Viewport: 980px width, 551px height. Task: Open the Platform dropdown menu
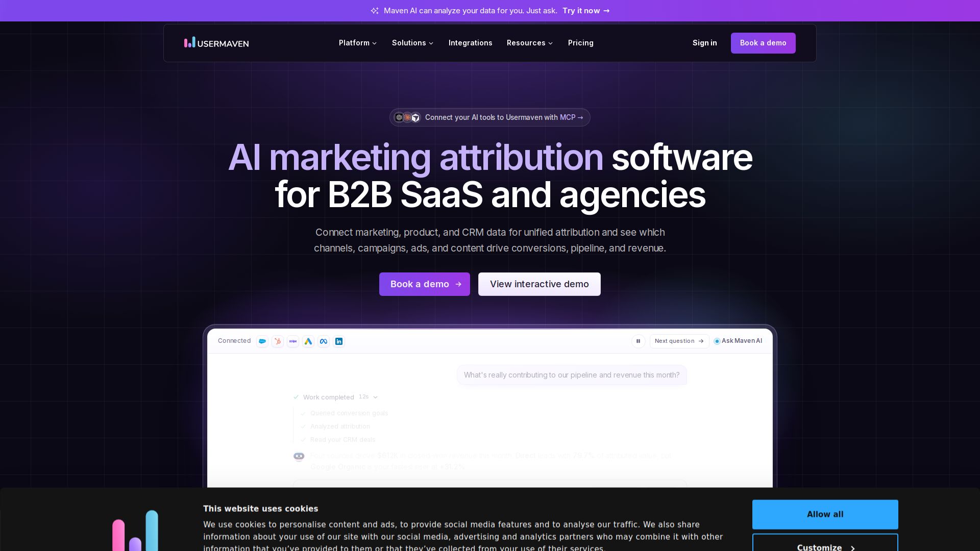[358, 43]
